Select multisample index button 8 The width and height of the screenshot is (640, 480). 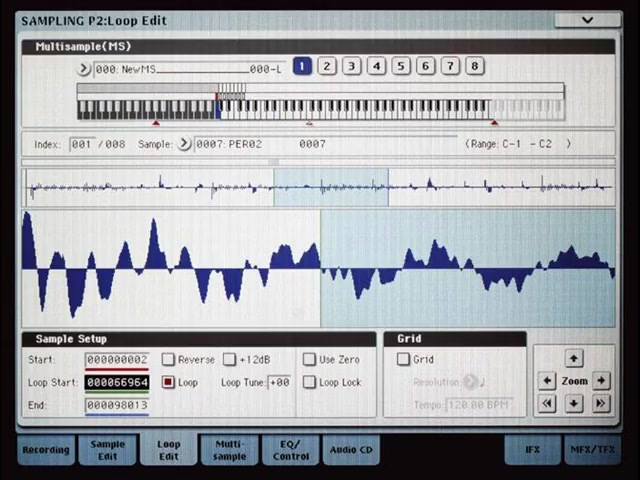point(475,66)
